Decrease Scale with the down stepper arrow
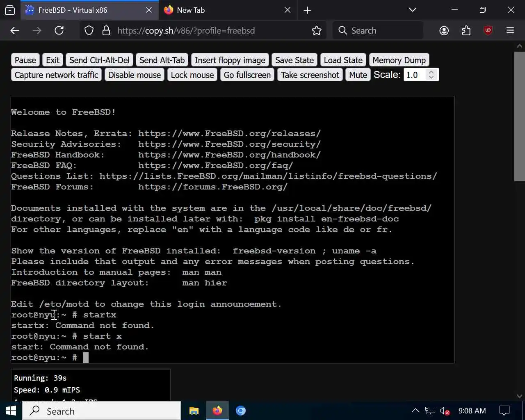 (431, 78)
